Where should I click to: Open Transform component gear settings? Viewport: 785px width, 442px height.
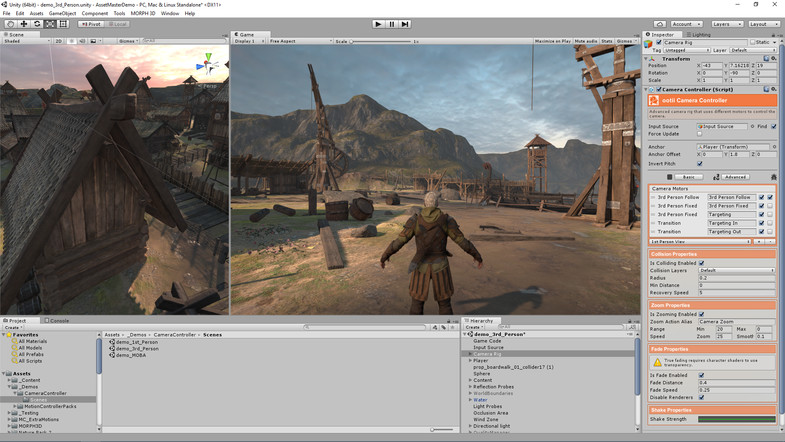[773, 59]
